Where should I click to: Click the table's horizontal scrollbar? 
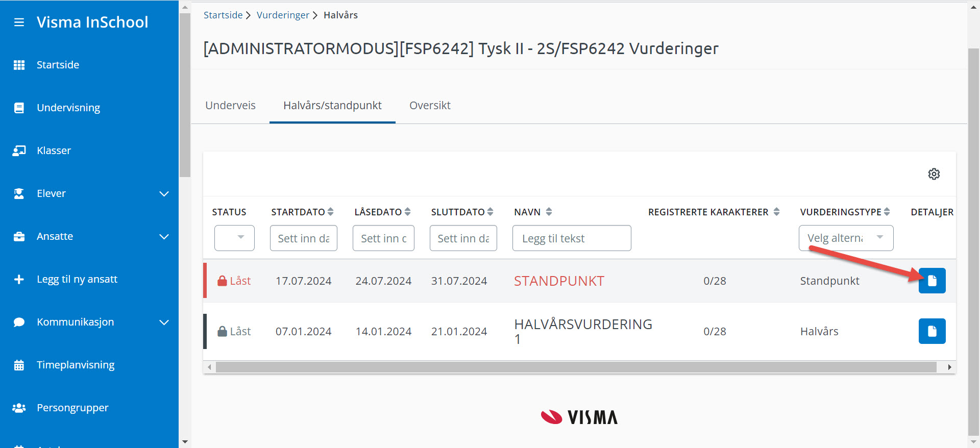576,367
